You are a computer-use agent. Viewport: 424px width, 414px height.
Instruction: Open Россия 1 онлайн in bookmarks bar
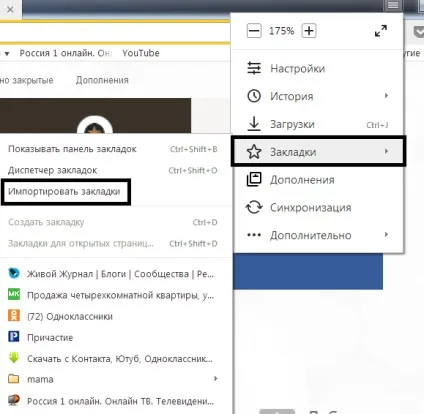pyautogui.click(x=66, y=53)
